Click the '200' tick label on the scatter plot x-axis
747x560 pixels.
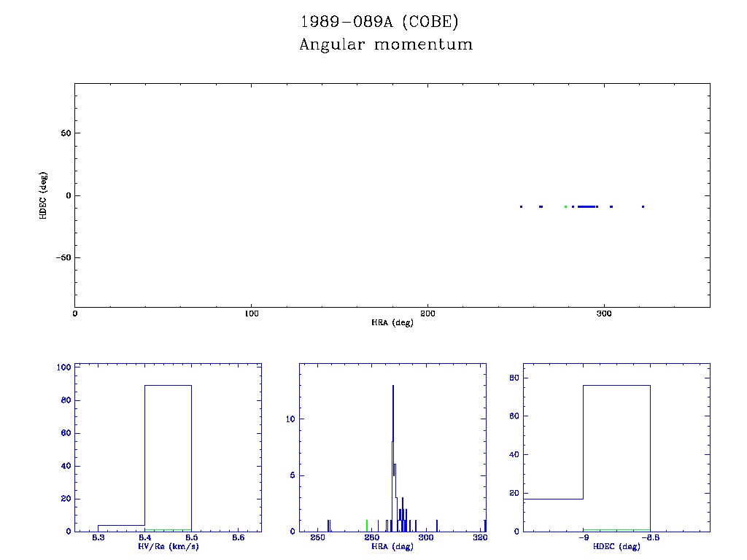[x=427, y=314]
